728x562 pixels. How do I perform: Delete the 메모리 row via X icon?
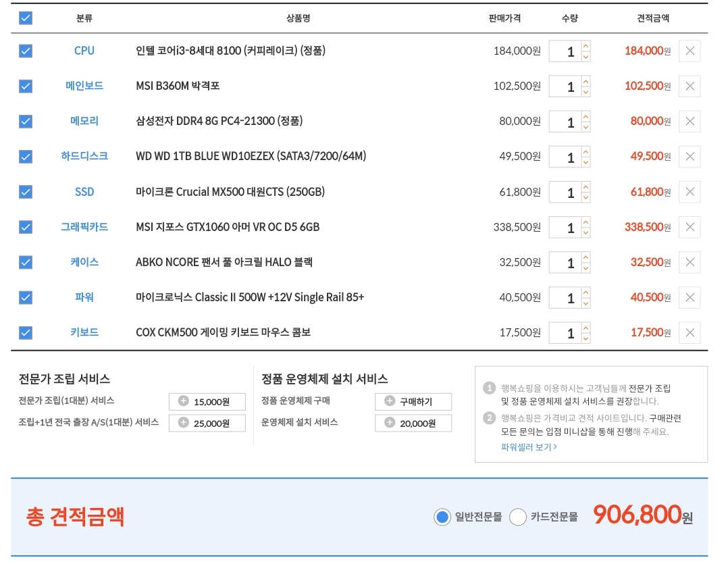[x=690, y=121]
